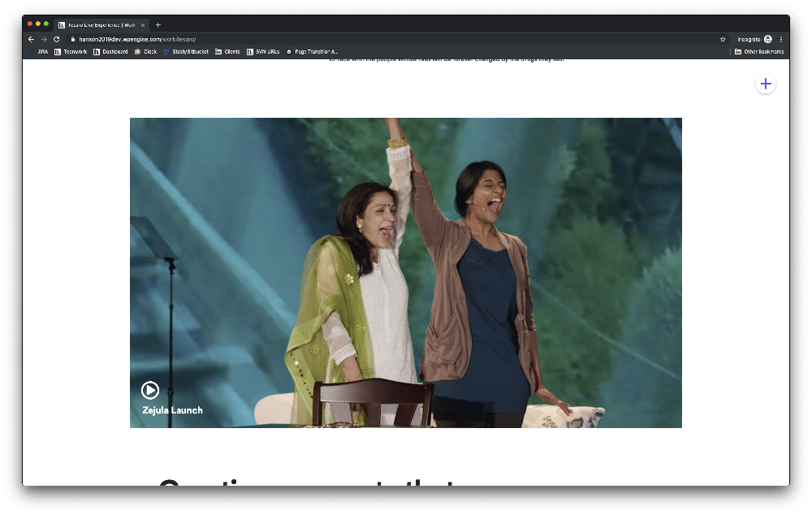Click the Zejula Launch caption text
Image resolution: width=812 pixels, height=515 pixels.
(172, 410)
